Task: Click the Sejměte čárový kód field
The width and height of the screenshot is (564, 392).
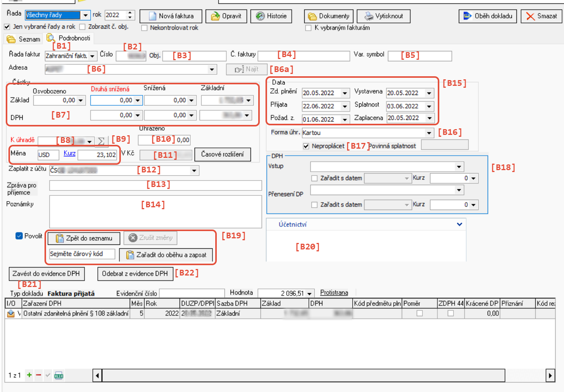Action: pos(82,254)
